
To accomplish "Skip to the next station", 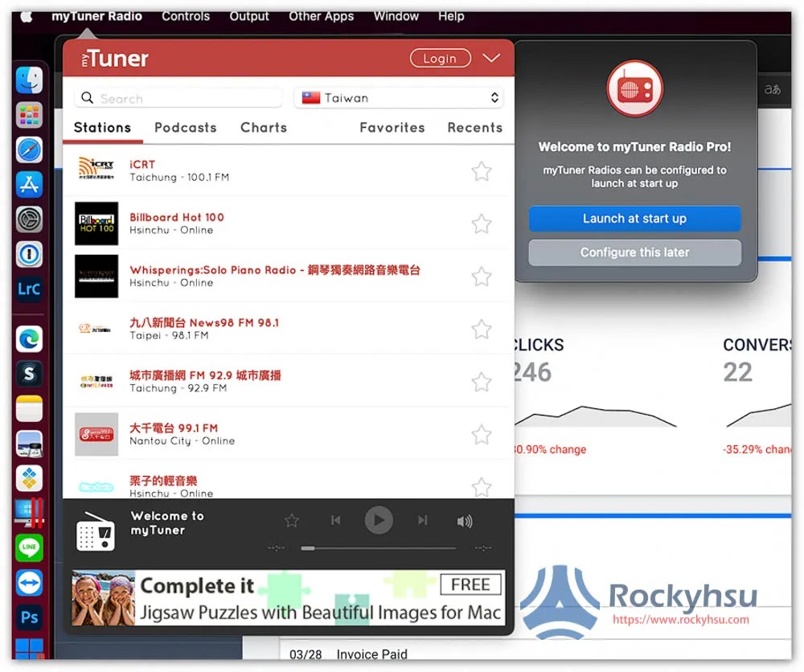I will [423, 520].
